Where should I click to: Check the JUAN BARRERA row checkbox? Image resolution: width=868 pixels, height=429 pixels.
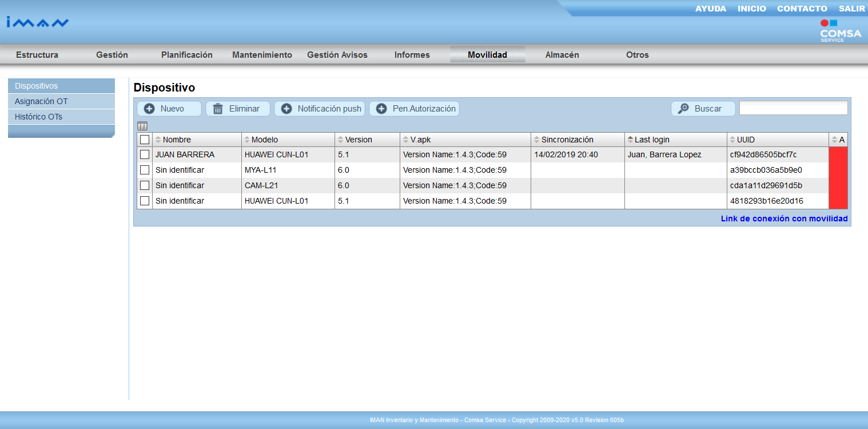point(145,154)
